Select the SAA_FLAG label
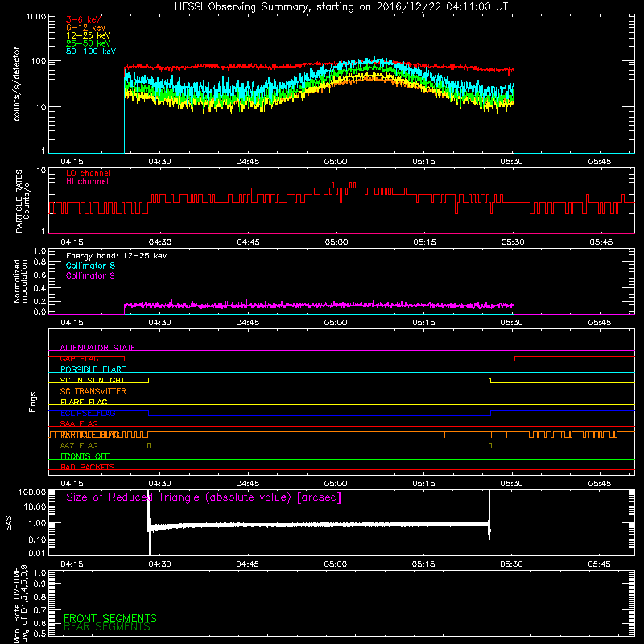644x644 pixels. coord(79,424)
